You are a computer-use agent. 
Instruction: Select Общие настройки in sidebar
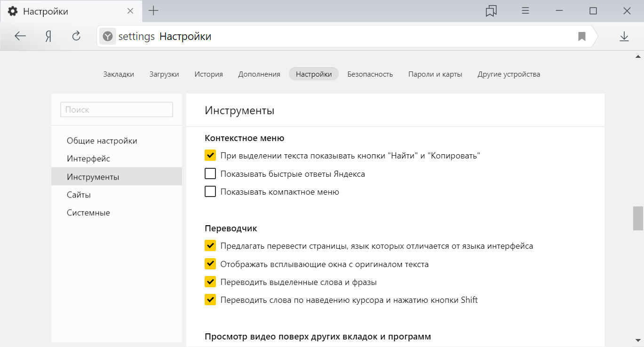click(x=117, y=141)
